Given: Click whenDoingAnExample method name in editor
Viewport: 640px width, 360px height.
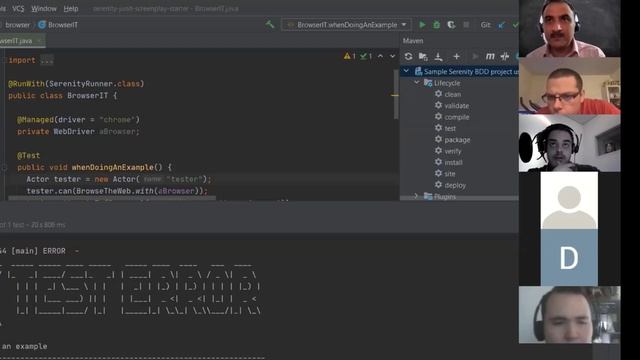Looking at the screenshot, I should pyautogui.click(x=113, y=167).
